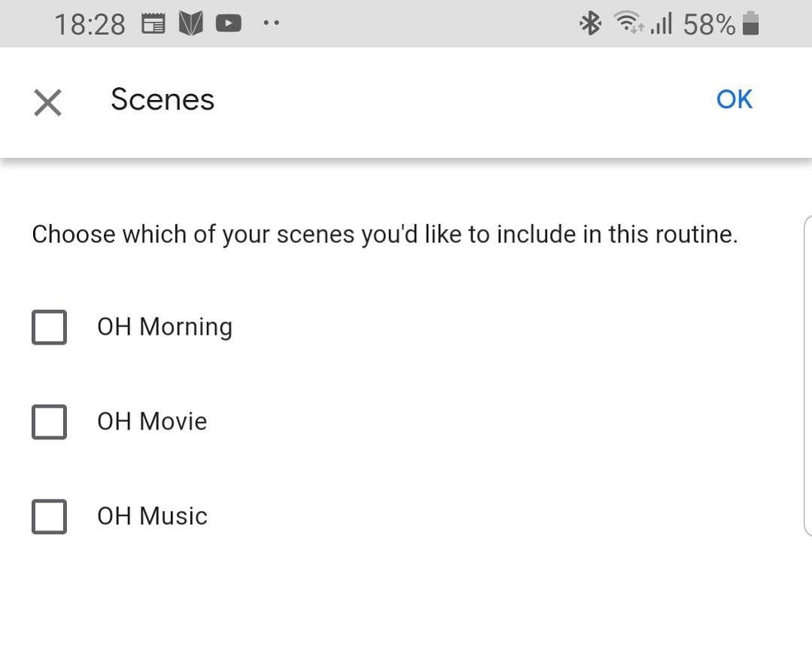The width and height of the screenshot is (812, 653).
Task: Tap the Scenes page title
Action: point(163,99)
